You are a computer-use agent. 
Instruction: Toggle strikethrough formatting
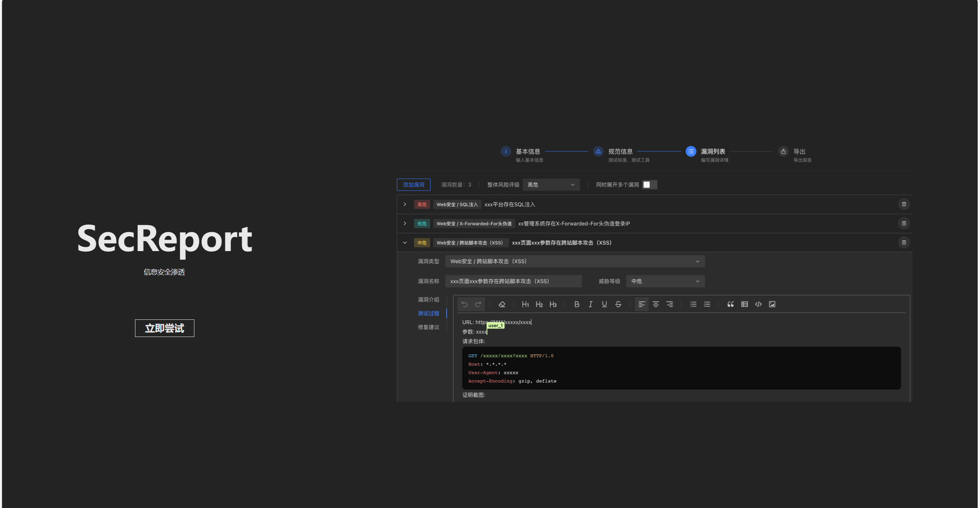[618, 304]
